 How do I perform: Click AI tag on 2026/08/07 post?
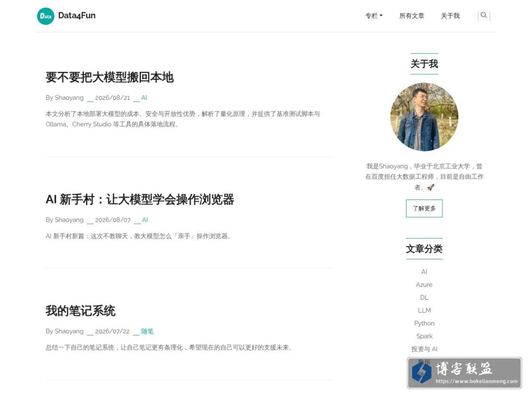[145, 220]
